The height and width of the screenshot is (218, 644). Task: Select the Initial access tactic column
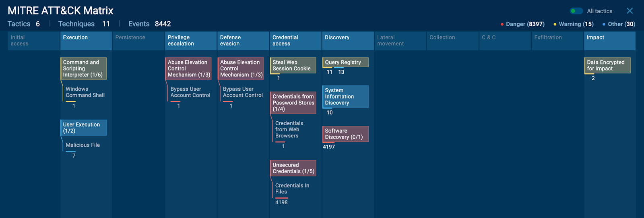tap(34, 41)
